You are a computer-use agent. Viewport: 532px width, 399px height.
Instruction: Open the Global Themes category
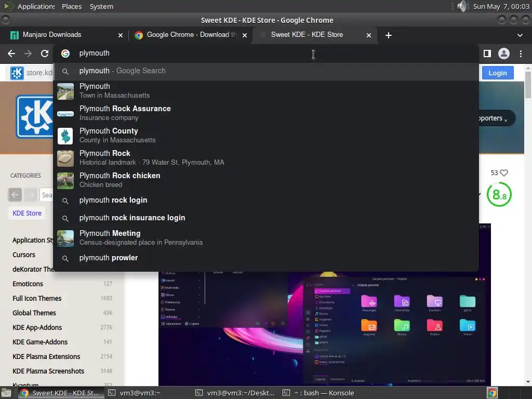click(x=34, y=313)
